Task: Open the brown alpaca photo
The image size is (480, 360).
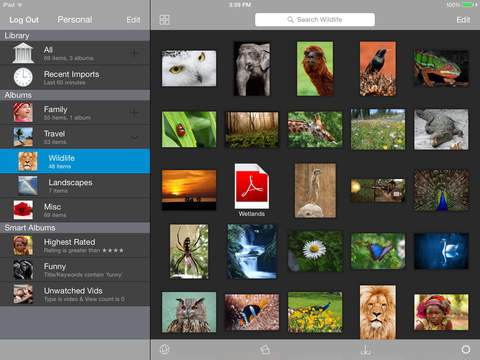Action: tap(315, 69)
